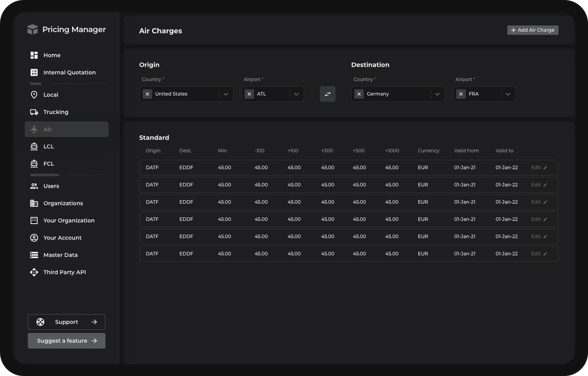Select the Users icon under Administration
The image size is (588, 376).
(x=34, y=186)
